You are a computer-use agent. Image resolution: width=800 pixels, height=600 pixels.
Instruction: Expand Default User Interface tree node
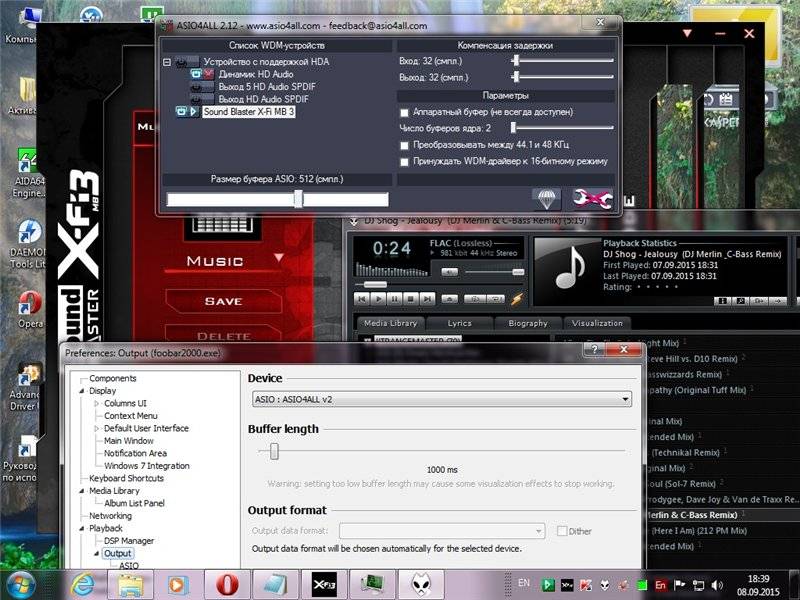[97, 429]
